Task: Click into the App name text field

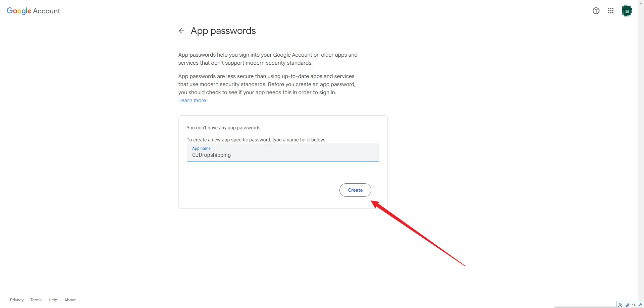Action: coord(283,155)
